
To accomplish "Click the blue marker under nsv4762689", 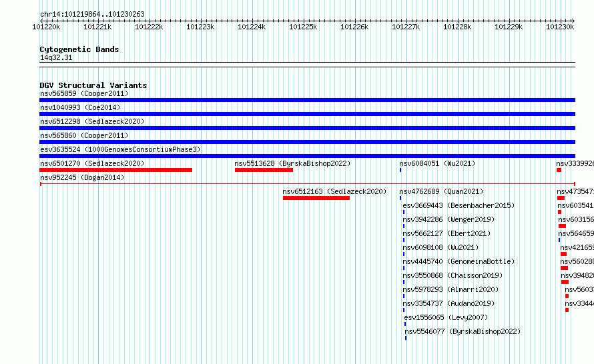I will [400, 198].
